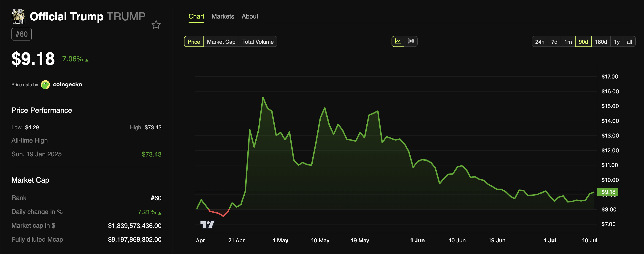The width and height of the screenshot is (644, 254).
Task: Show all-time chart range
Action: [x=629, y=42]
